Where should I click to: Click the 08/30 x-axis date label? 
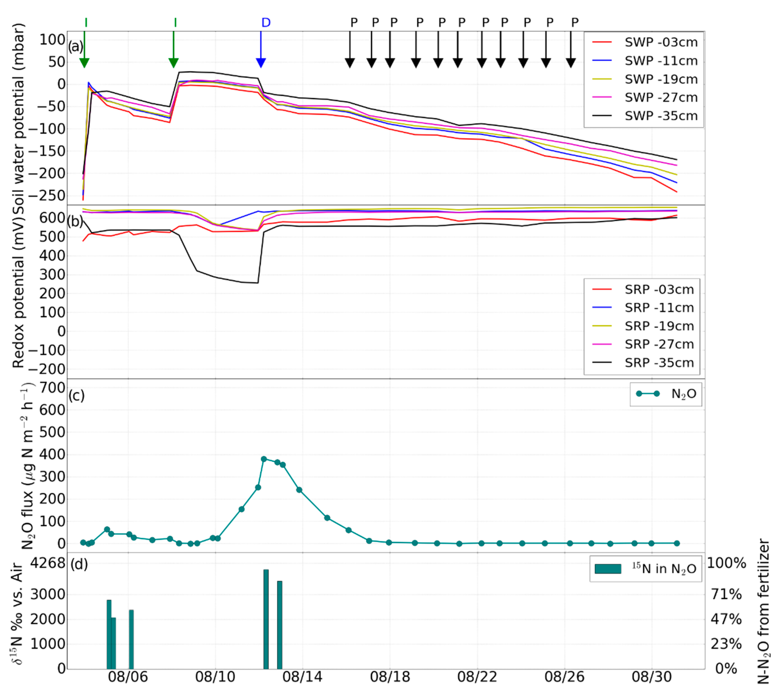[x=652, y=677]
